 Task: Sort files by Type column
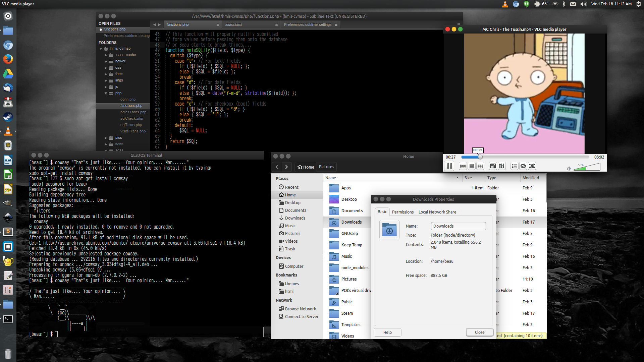[502, 178]
